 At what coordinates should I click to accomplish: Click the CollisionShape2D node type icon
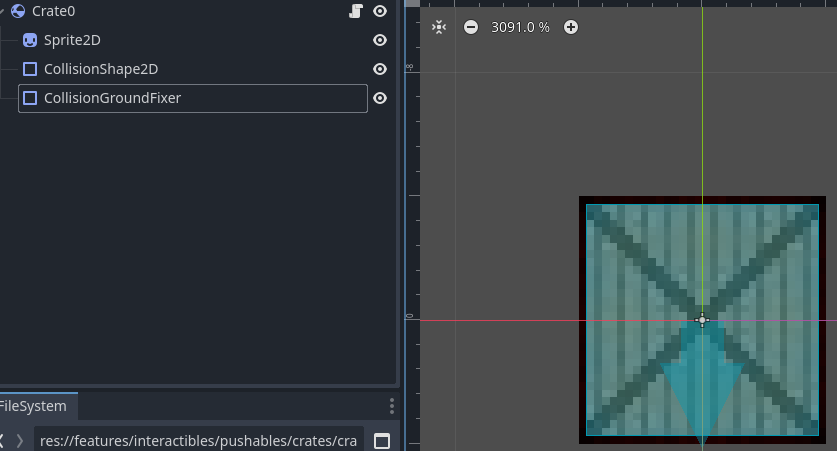pos(30,69)
